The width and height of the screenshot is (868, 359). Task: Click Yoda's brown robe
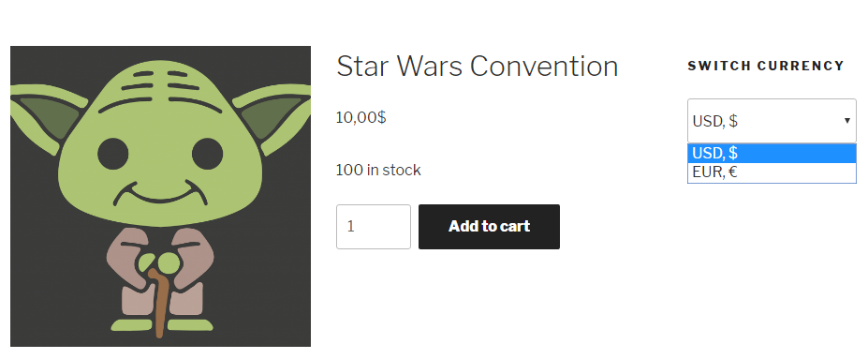coord(160,270)
